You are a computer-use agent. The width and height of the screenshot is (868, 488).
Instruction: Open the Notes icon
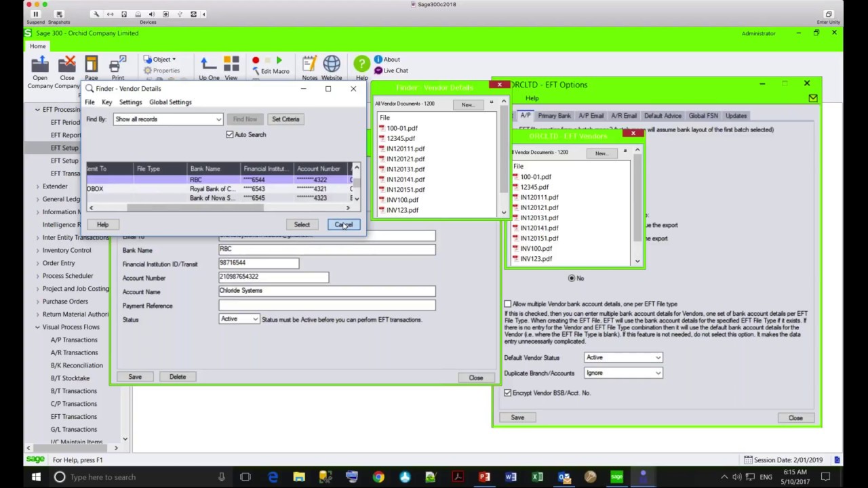tap(310, 64)
